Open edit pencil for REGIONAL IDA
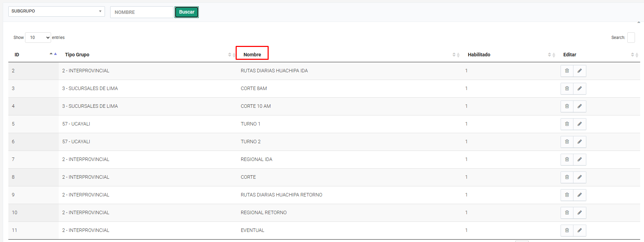The height and width of the screenshot is (242, 644). point(579,160)
